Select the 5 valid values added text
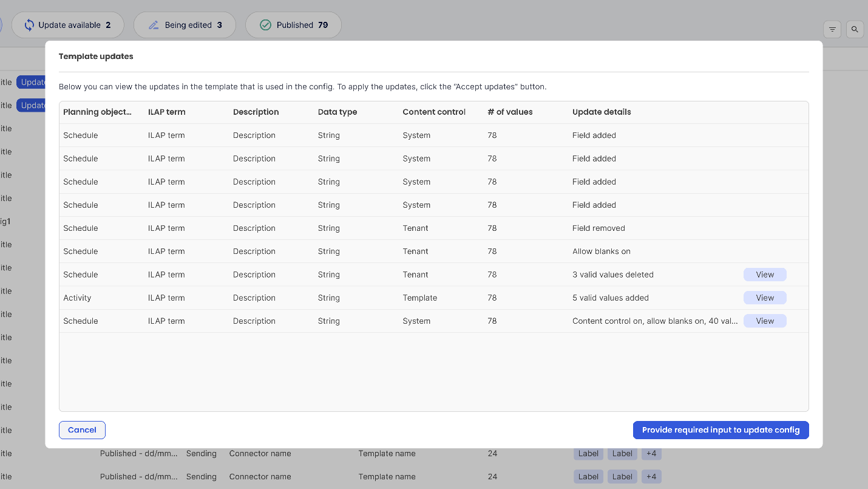Screen dimensions: 868x489 pyautogui.click(x=611, y=298)
